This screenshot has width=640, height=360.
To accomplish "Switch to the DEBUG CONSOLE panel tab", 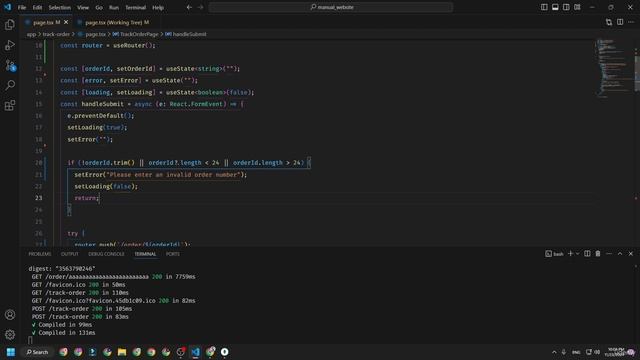I will [106, 254].
